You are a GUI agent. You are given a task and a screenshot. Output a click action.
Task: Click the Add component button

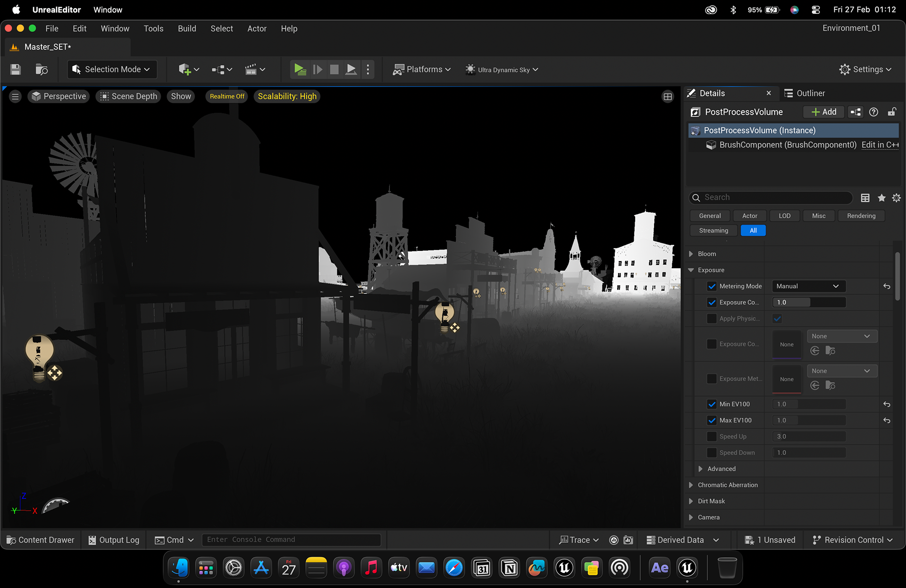[824, 112]
